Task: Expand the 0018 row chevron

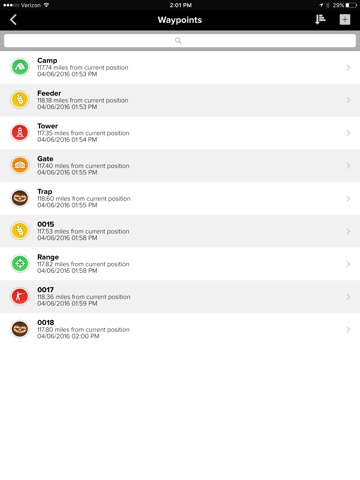Action: coord(348,330)
